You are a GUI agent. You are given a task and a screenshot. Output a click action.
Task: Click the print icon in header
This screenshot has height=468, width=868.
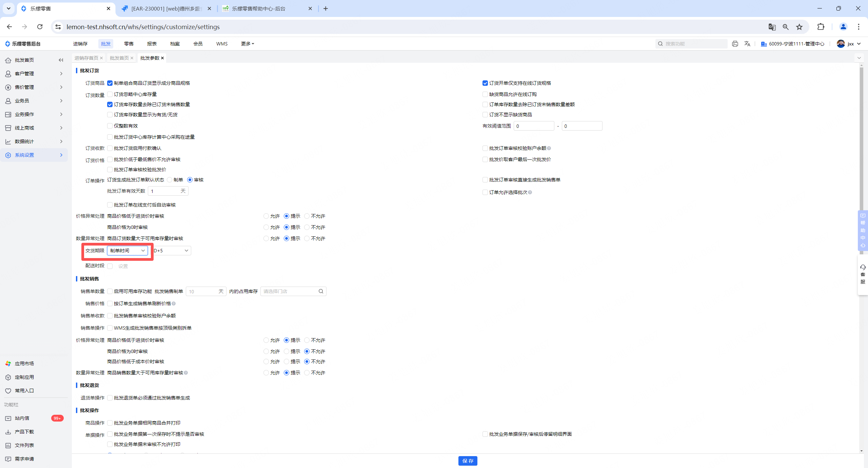click(735, 44)
